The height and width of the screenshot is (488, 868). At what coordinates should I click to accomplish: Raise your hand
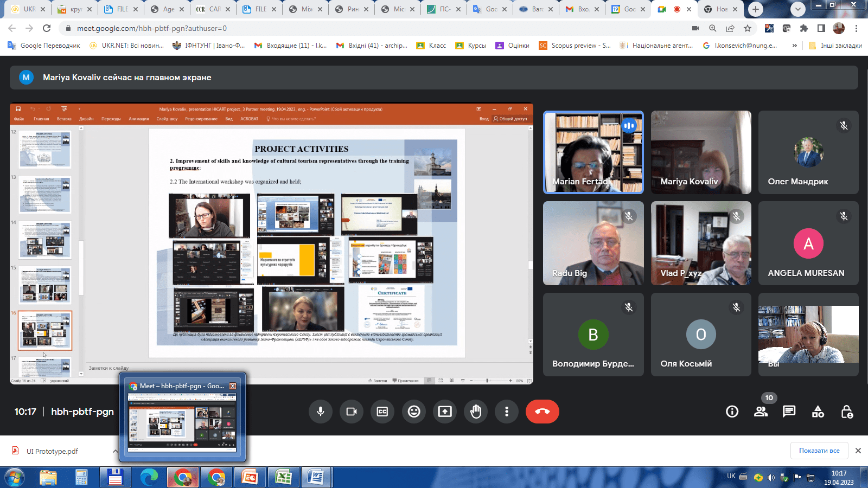pyautogui.click(x=476, y=412)
